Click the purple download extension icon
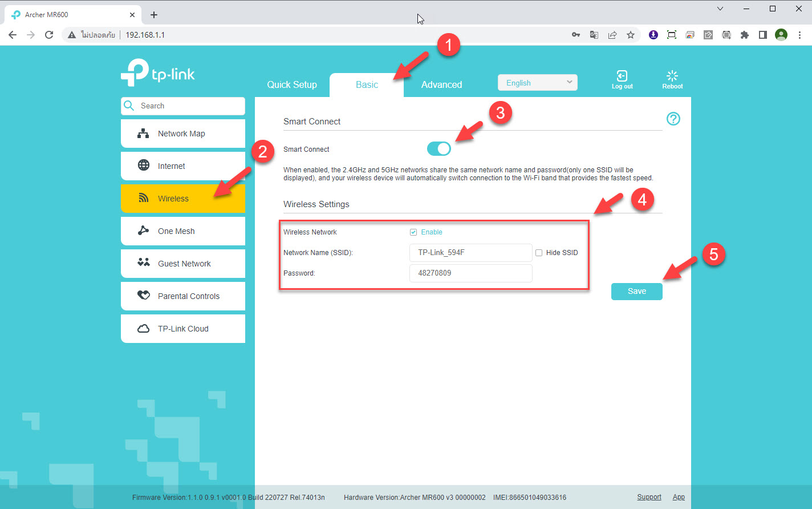The width and height of the screenshot is (812, 509). pos(653,35)
